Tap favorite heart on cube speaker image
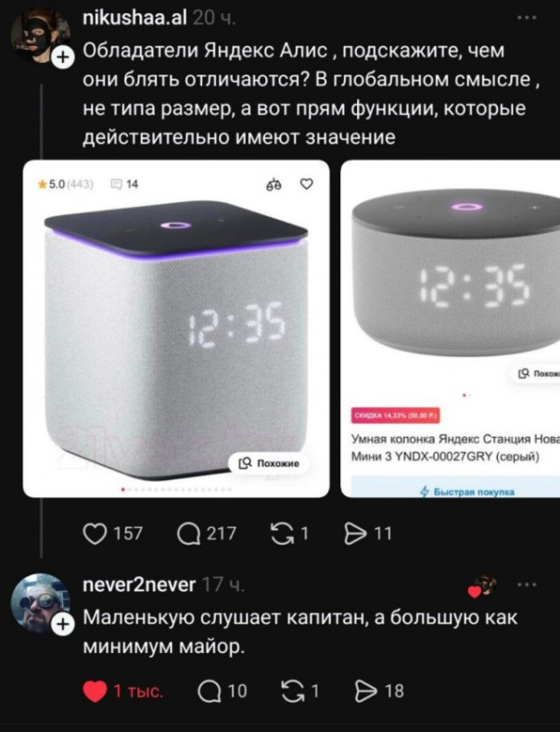Viewport: 560px width, 732px height. coord(306,185)
